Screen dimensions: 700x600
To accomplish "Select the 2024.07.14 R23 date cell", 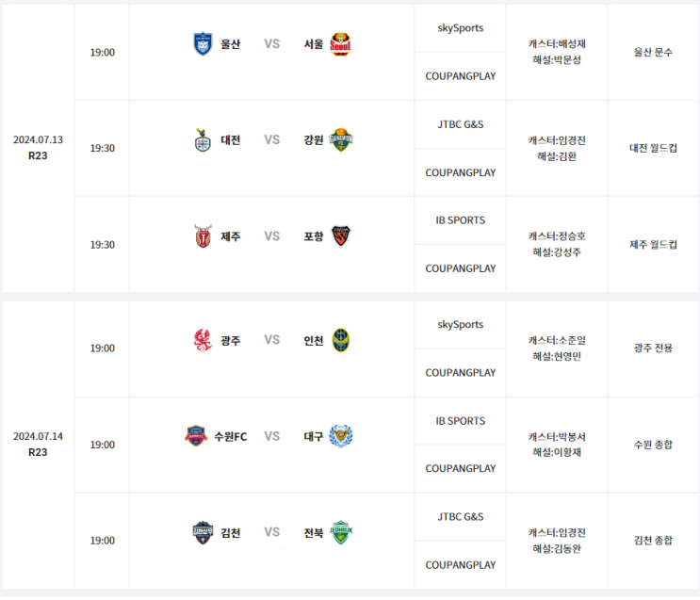I will coord(38,444).
